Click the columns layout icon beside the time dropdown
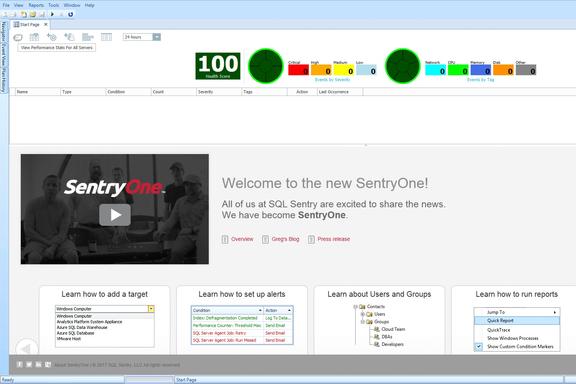 coord(107,37)
